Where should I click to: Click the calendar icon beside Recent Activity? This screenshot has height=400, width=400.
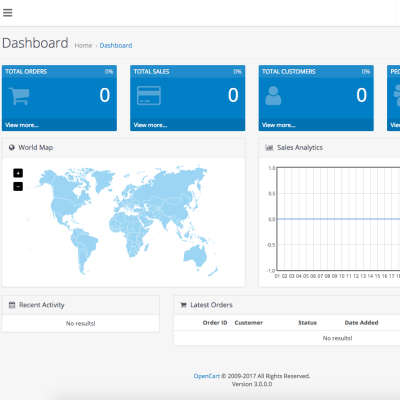point(12,305)
